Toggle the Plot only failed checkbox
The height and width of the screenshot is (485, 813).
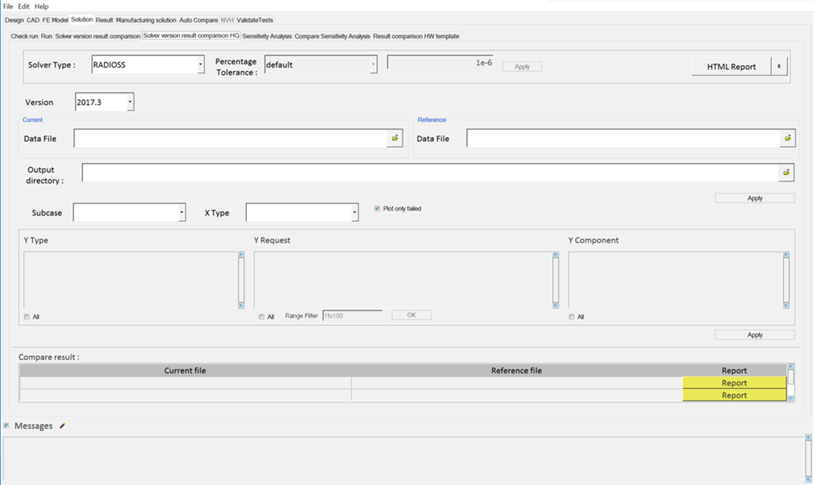[377, 209]
